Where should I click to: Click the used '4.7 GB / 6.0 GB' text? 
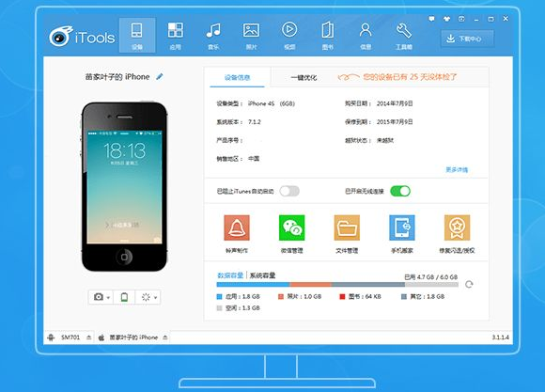click(x=438, y=277)
